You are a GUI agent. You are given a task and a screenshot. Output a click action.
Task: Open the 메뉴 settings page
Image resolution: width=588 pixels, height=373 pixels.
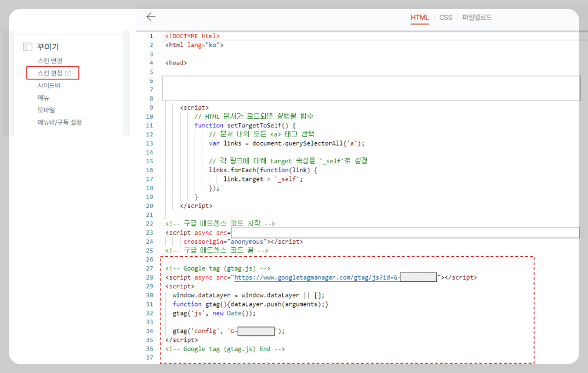[44, 98]
